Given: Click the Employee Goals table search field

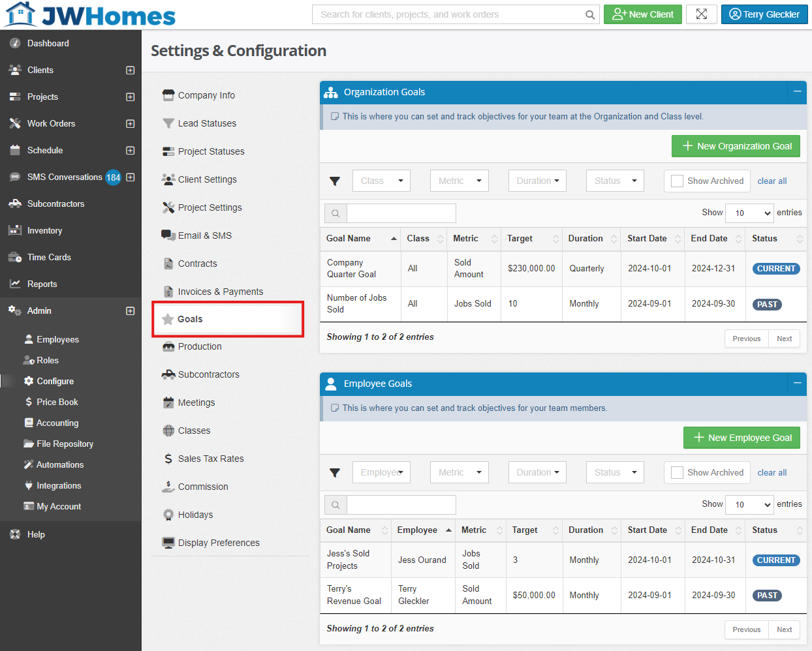Looking at the screenshot, I should pyautogui.click(x=401, y=505).
